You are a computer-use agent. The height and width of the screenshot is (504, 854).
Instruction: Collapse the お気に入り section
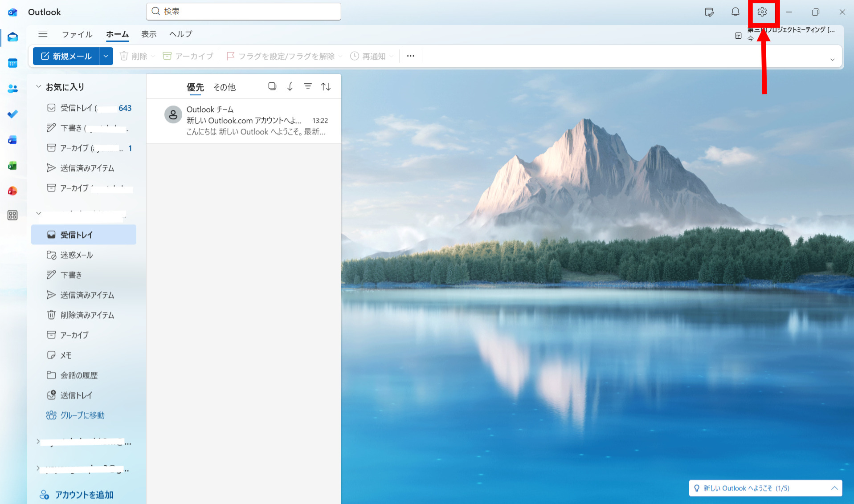(38, 87)
